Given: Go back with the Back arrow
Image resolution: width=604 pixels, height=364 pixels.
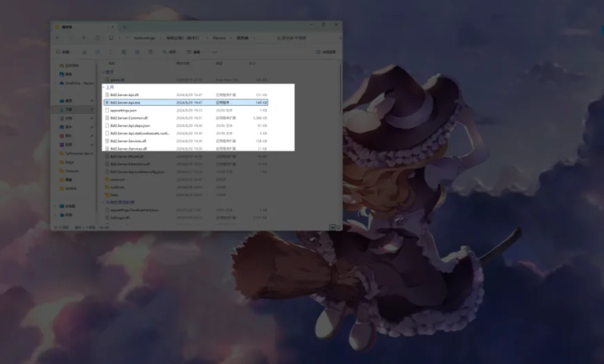Looking at the screenshot, I should (58, 38).
